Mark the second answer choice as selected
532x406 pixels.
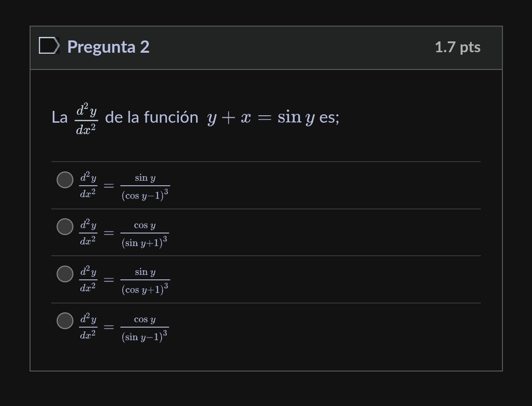coord(65,227)
